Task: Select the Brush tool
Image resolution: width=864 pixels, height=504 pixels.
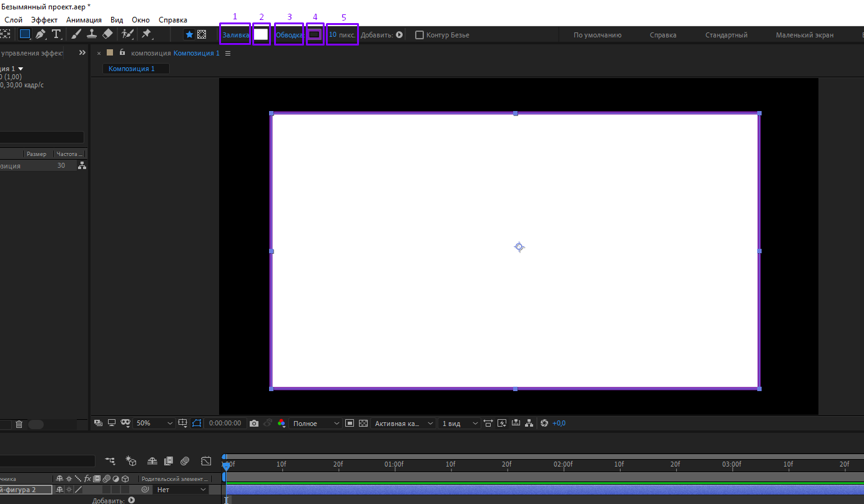Action: pos(76,34)
